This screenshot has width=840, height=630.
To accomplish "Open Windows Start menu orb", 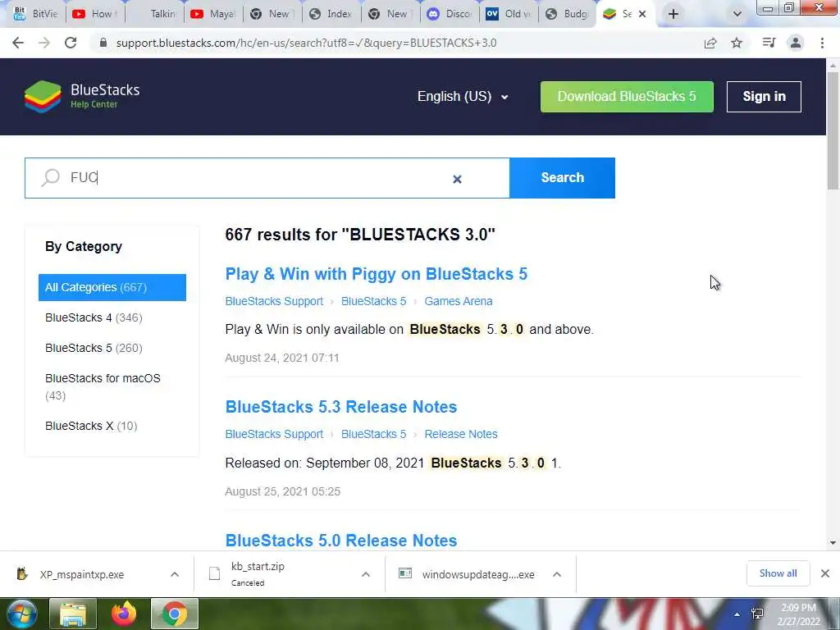I will tap(22, 614).
